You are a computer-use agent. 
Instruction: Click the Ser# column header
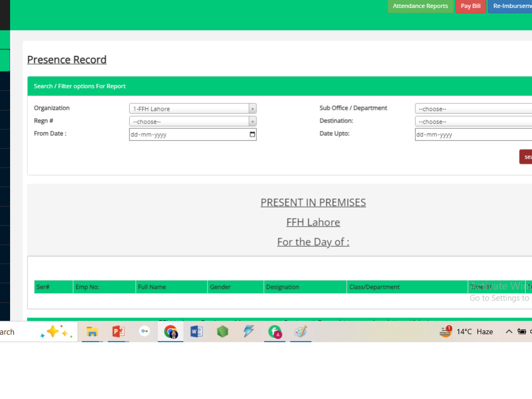point(53,287)
